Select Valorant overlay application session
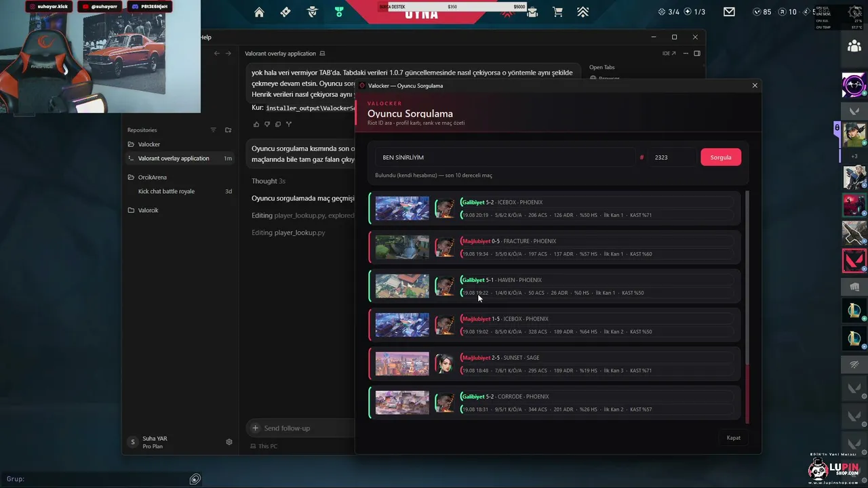This screenshot has height=488, width=868. [180, 159]
